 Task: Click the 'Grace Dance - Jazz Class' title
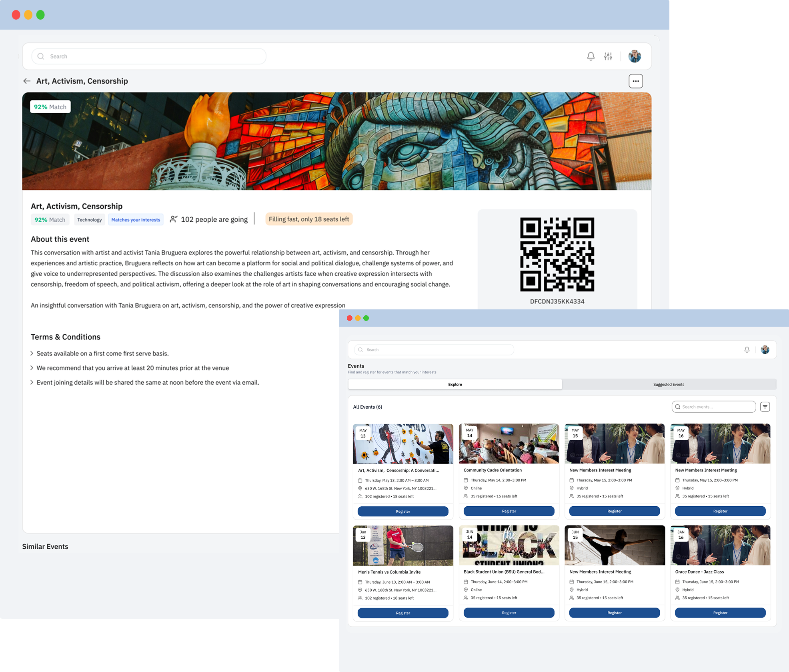[x=699, y=572]
